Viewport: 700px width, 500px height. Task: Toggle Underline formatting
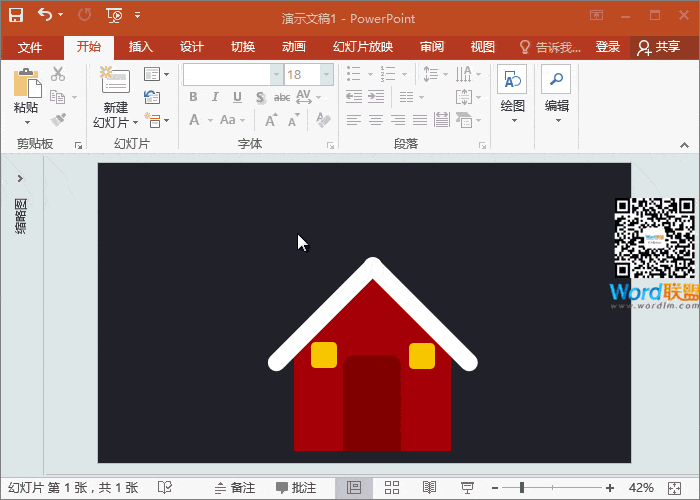pos(237,97)
